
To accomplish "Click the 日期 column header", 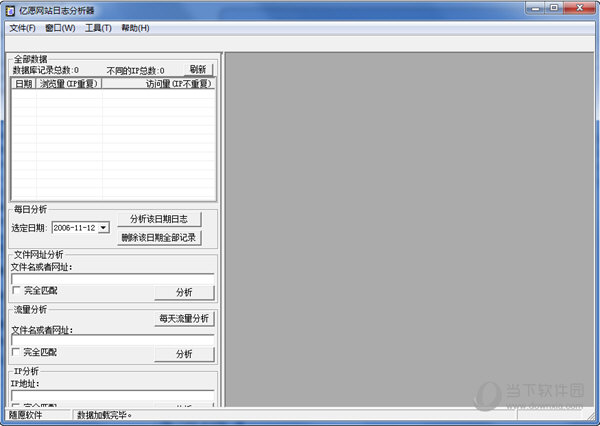I will [24, 83].
